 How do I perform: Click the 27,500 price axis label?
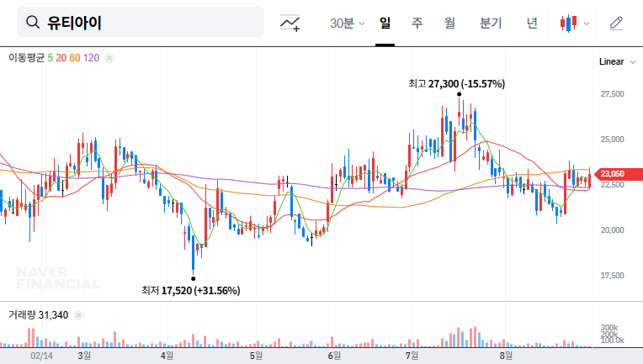612,94
